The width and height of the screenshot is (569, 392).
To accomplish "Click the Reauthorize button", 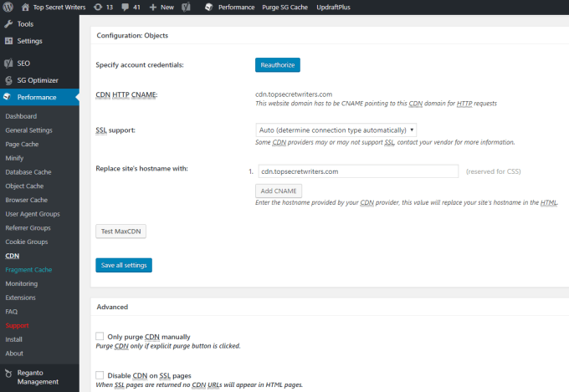I will click(x=278, y=65).
